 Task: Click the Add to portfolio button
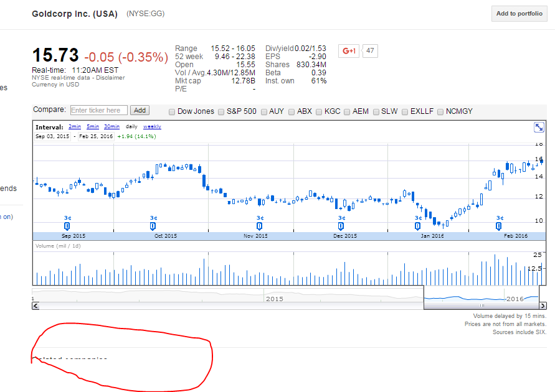tap(519, 14)
